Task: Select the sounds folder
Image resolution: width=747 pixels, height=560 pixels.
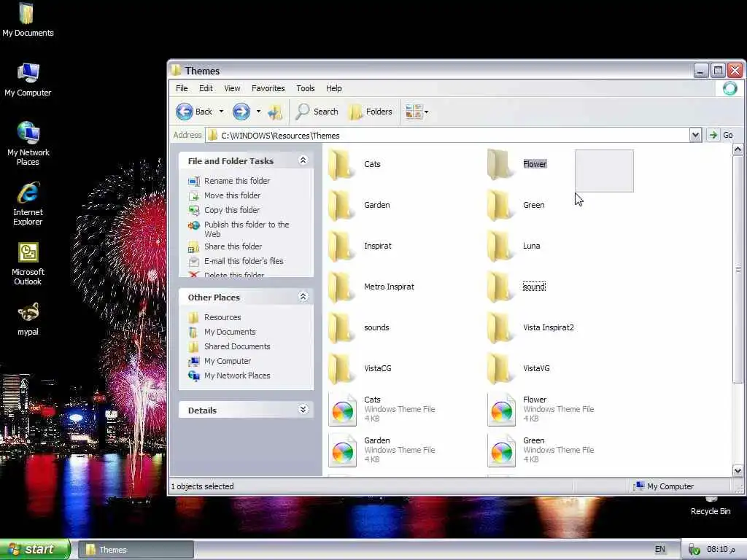Action: click(x=359, y=328)
